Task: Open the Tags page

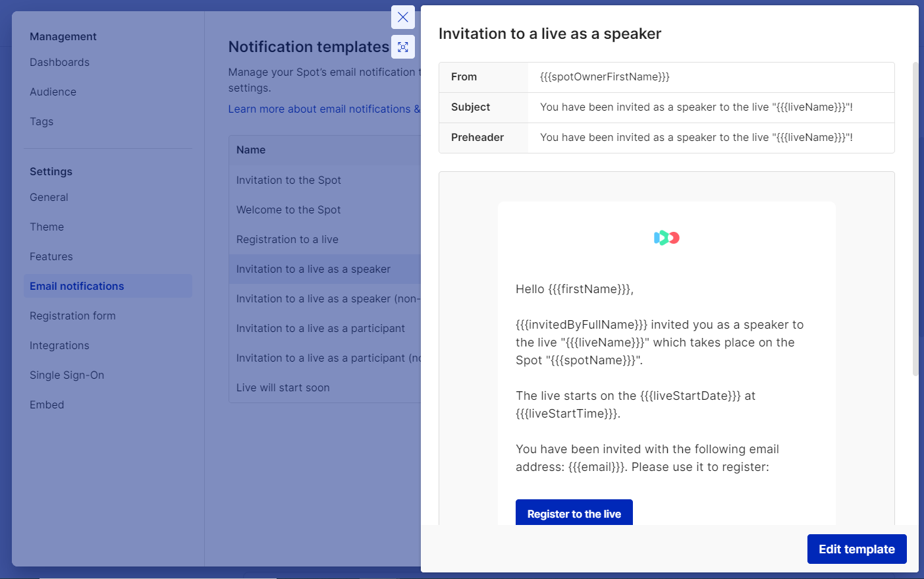Action: [41, 122]
